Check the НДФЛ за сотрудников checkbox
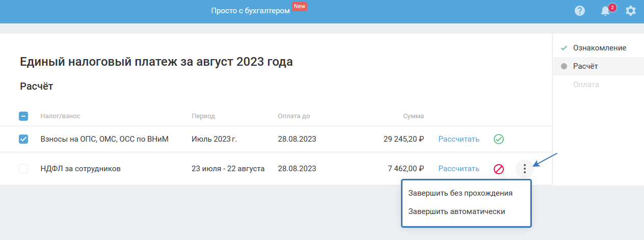This screenshot has height=240, width=644. tap(23, 169)
